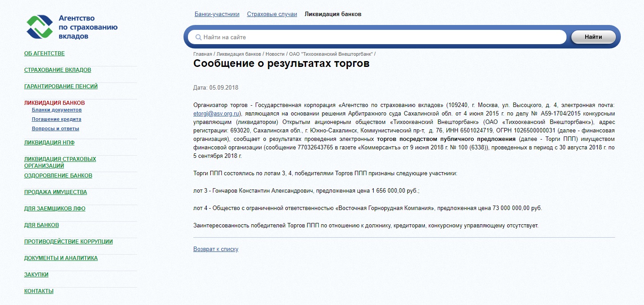Navigate to 'ЛИКВИДАЦИЯ НПФ' sidebar section
The height and width of the screenshot is (305, 644).
tap(49, 143)
